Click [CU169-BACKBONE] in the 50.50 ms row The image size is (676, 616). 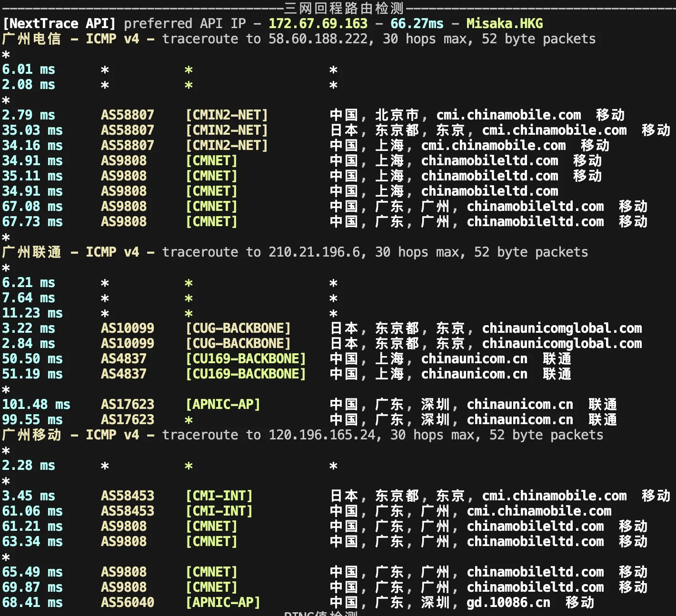(x=246, y=358)
